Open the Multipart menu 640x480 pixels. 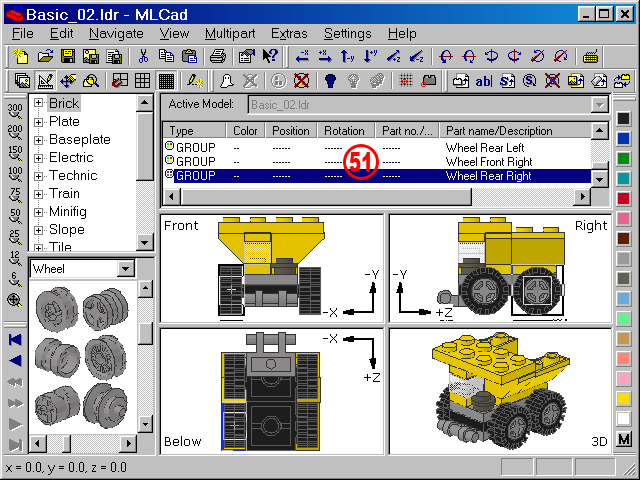point(230,33)
